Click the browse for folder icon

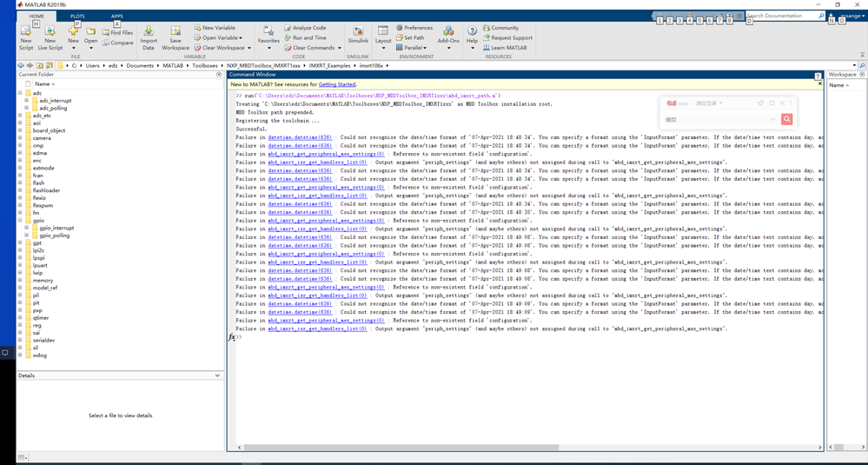pyautogui.click(x=50, y=65)
